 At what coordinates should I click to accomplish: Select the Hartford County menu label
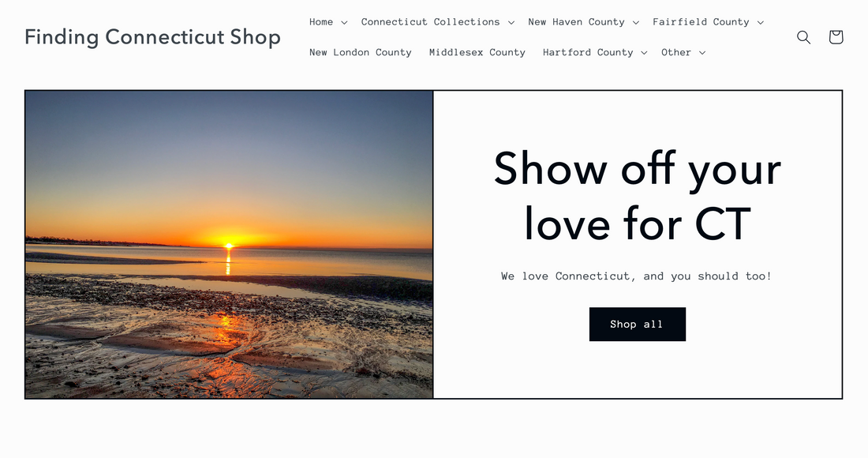click(588, 53)
